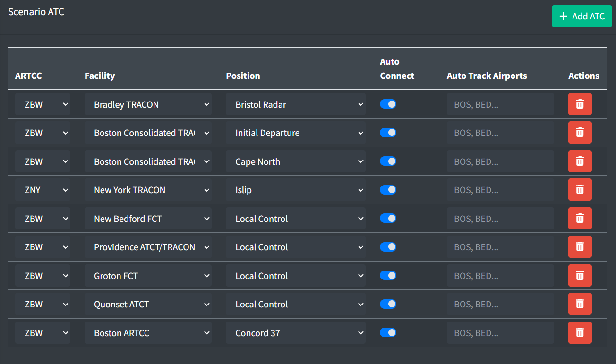Expand the New York TRACON facility dropdown
Viewport: 616px width, 364px height.
[x=148, y=190]
